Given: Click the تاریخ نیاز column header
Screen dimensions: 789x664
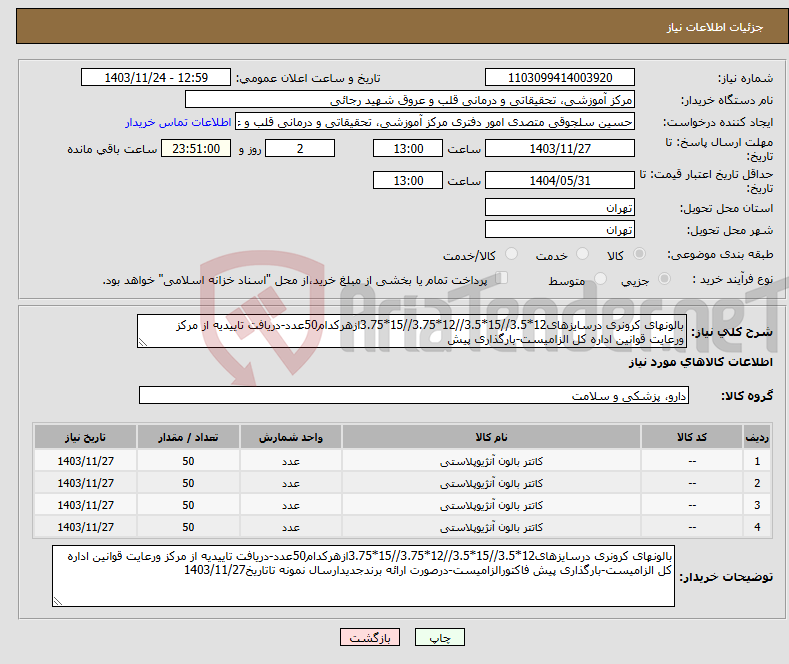Looking at the screenshot, I should tap(86, 437).
